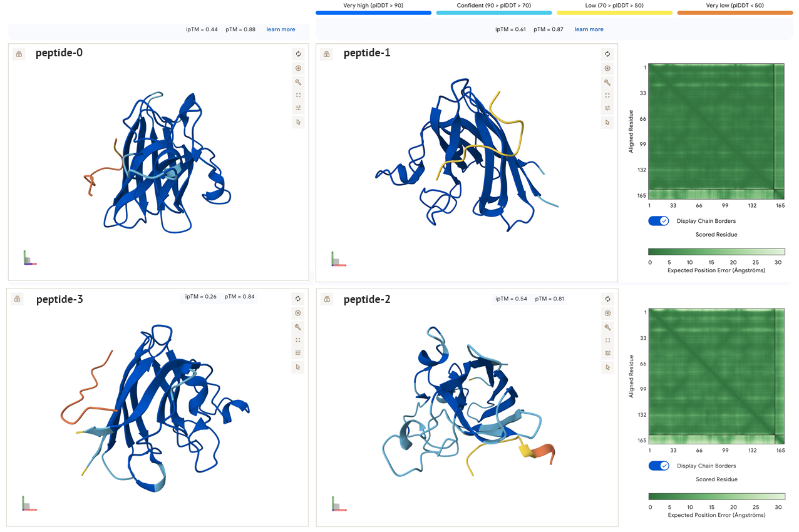Turn off Display Chain Borders on lower PAE plot
Viewport: 799px width, 532px height.
pyautogui.click(x=659, y=466)
